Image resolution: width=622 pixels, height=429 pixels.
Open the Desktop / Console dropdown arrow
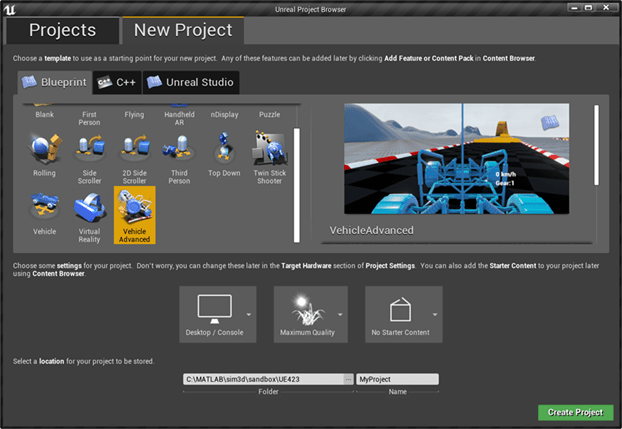[x=249, y=314]
